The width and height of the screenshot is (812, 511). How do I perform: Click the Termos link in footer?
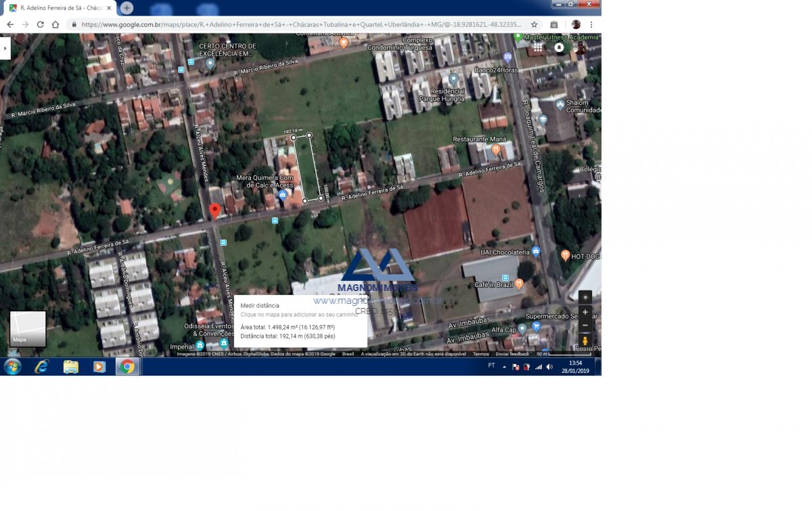[x=480, y=354]
